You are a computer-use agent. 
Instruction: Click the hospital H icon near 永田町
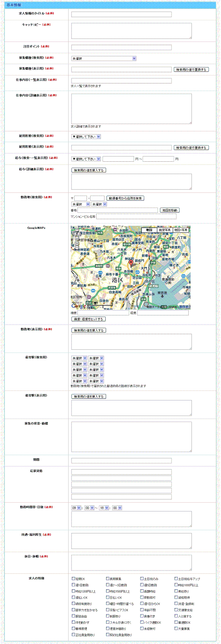coord(115,229)
